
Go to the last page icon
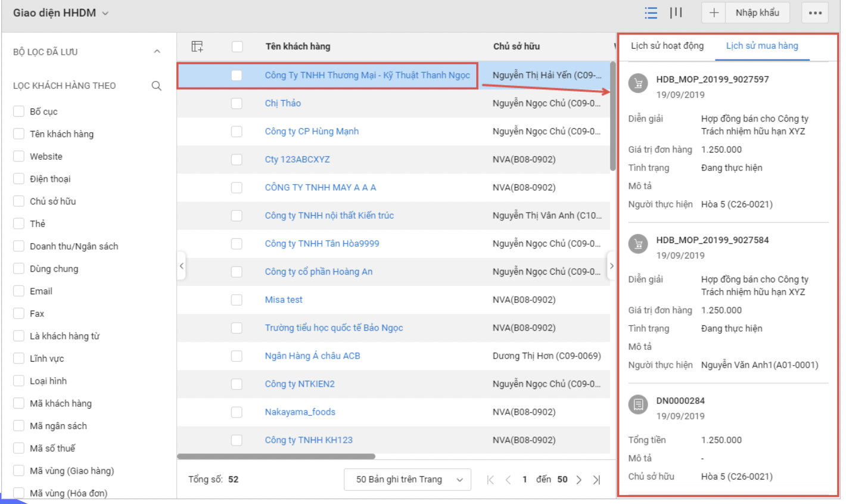596,480
